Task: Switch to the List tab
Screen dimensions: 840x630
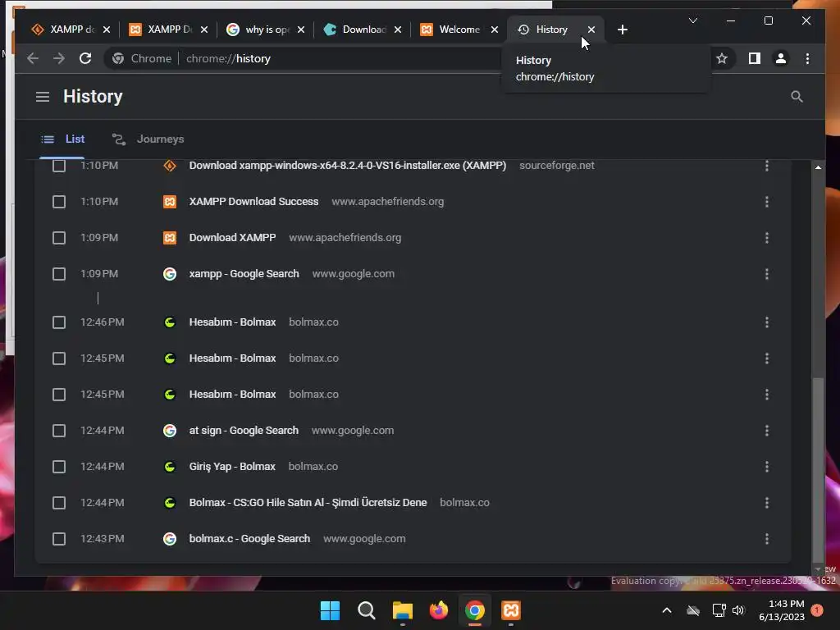Action: tap(62, 139)
